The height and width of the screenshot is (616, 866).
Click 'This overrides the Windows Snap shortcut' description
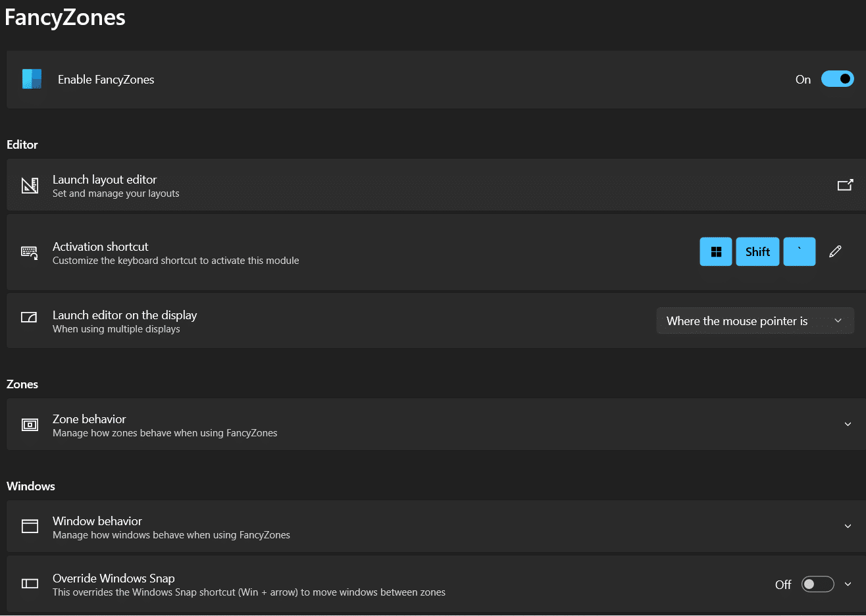coord(249,592)
